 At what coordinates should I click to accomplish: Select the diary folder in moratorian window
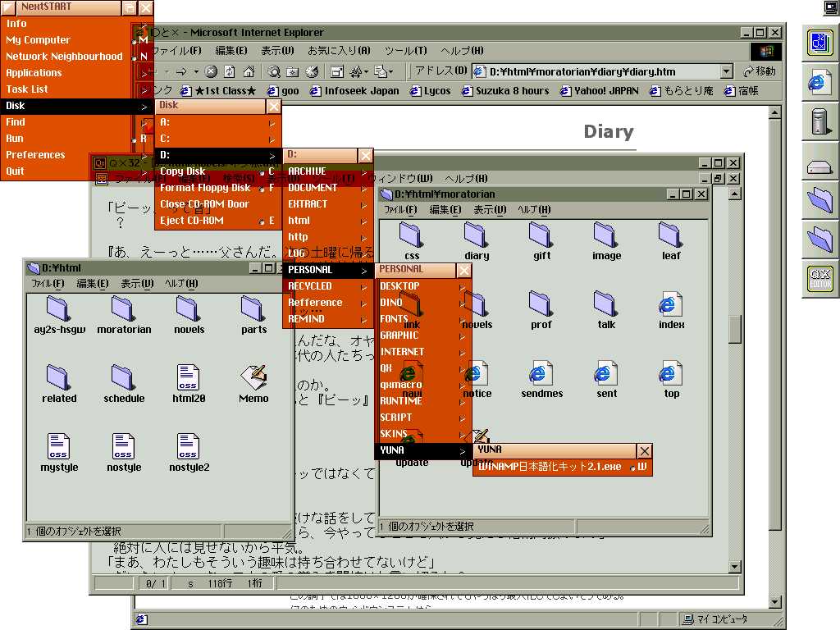pyautogui.click(x=477, y=242)
